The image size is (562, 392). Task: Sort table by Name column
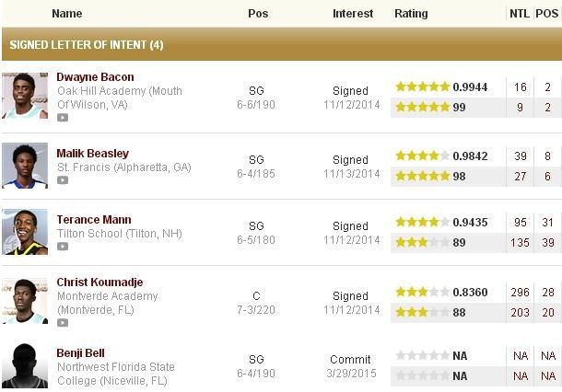pyautogui.click(x=66, y=14)
